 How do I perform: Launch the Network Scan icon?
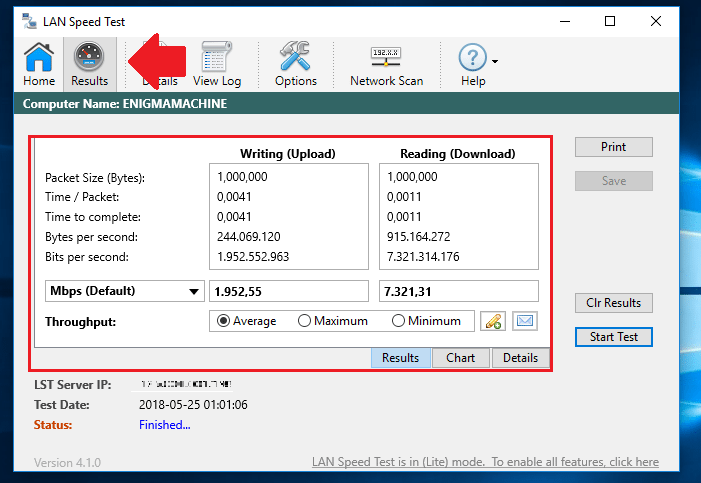(x=386, y=64)
